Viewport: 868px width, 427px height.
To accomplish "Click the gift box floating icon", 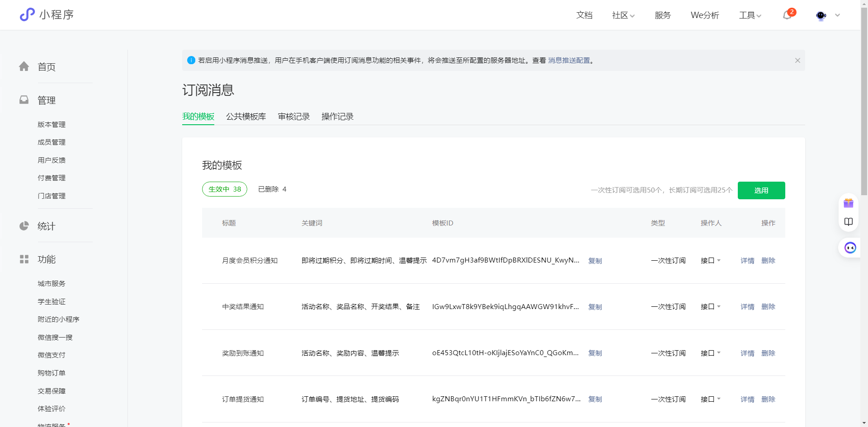I will coord(849,203).
